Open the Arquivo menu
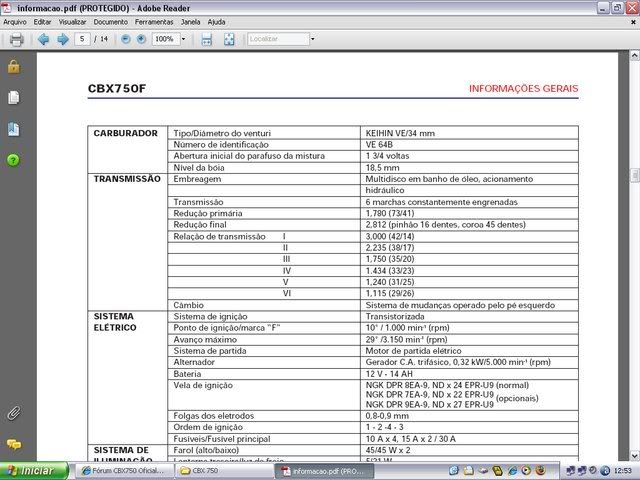 (x=15, y=22)
